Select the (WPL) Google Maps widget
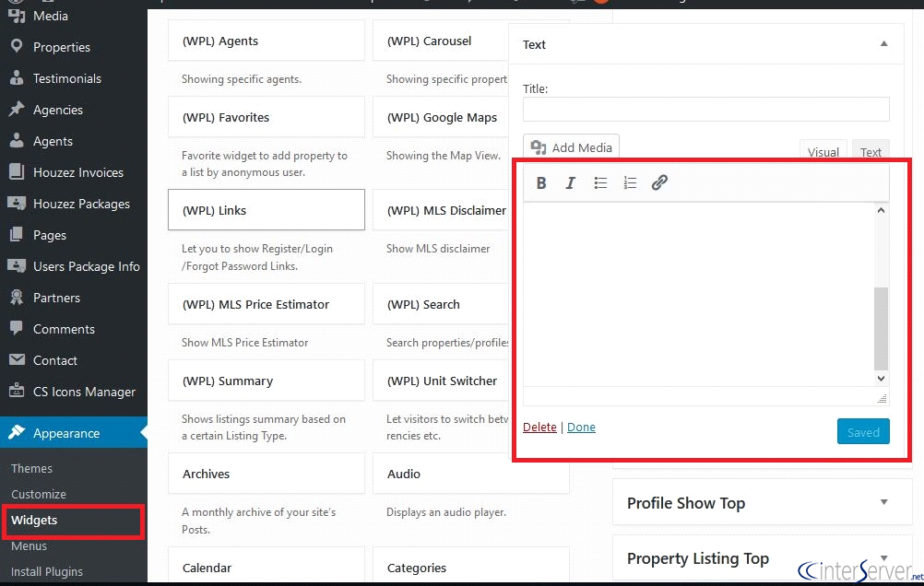Screen dimensions: 924x586 pyautogui.click(x=442, y=117)
